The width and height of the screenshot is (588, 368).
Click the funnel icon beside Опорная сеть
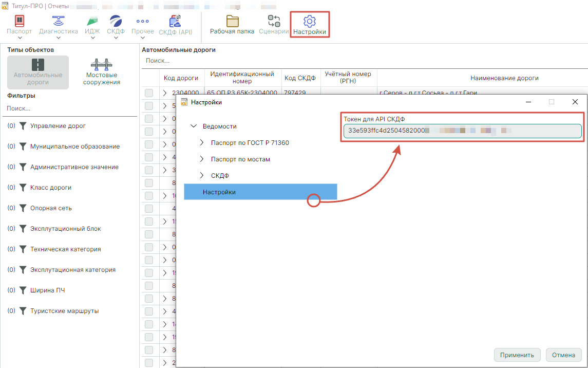(x=23, y=208)
